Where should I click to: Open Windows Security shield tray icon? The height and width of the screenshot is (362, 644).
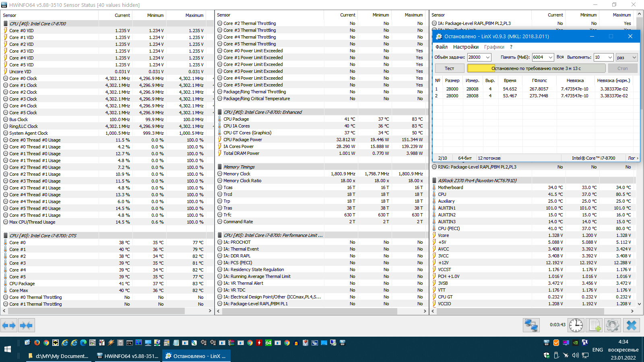(x=547, y=355)
